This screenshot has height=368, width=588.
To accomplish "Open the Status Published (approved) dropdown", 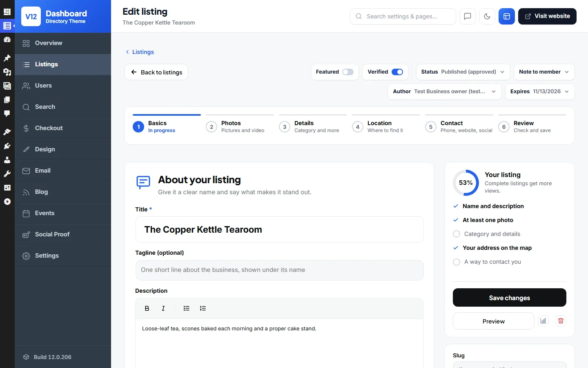I will (x=463, y=72).
